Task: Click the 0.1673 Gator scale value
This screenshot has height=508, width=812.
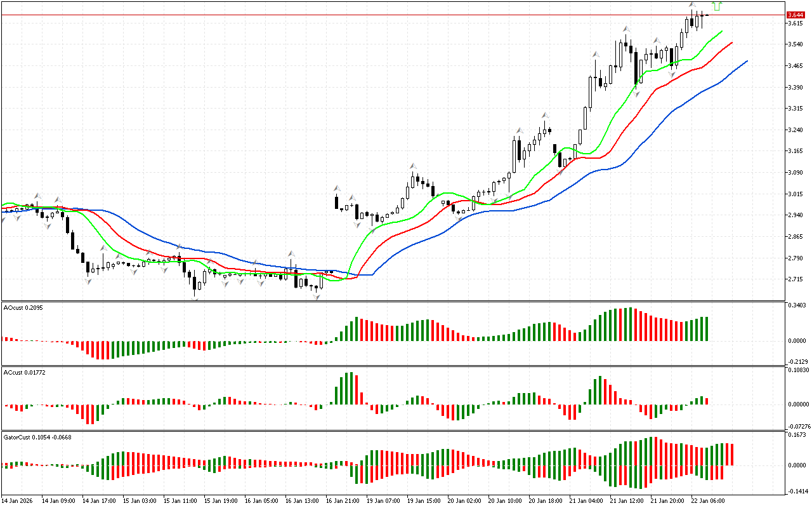Action: tap(796, 436)
